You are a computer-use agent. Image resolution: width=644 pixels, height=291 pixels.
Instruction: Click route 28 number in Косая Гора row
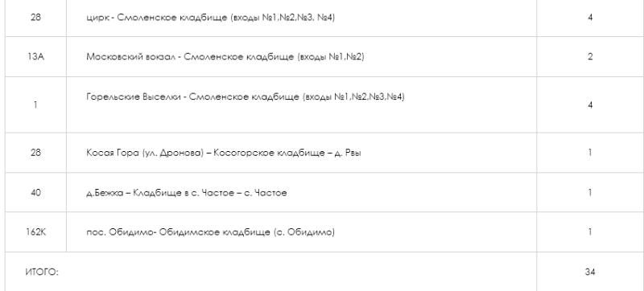[x=35, y=153]
